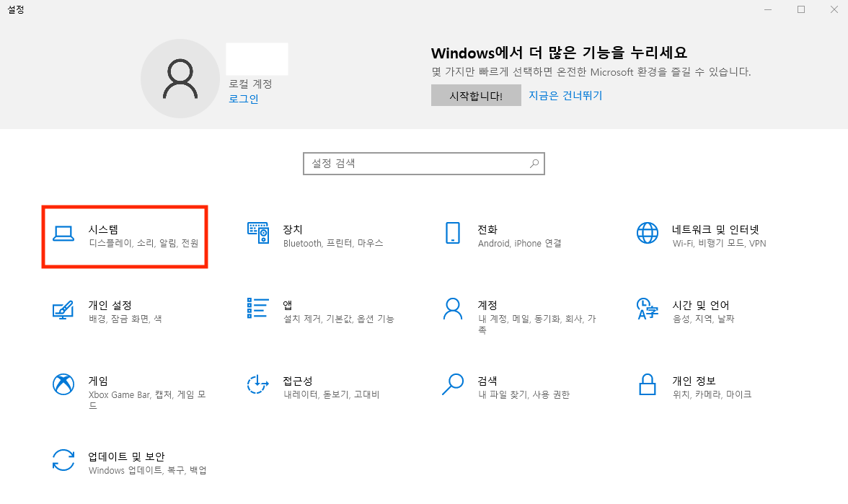Viewport: 848px width, 504px height.
Task: Open the 장치 keyboard and speaker icon
Action: click(258, 233)
